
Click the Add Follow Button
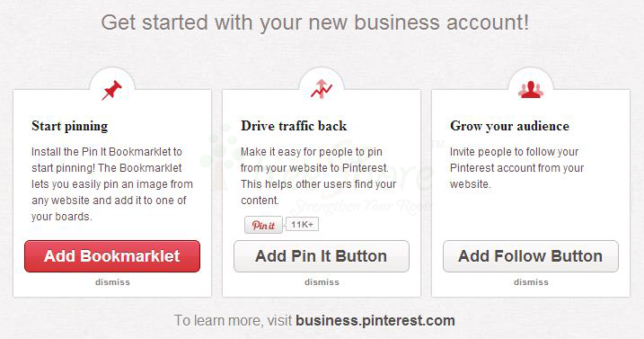[531, 256]
